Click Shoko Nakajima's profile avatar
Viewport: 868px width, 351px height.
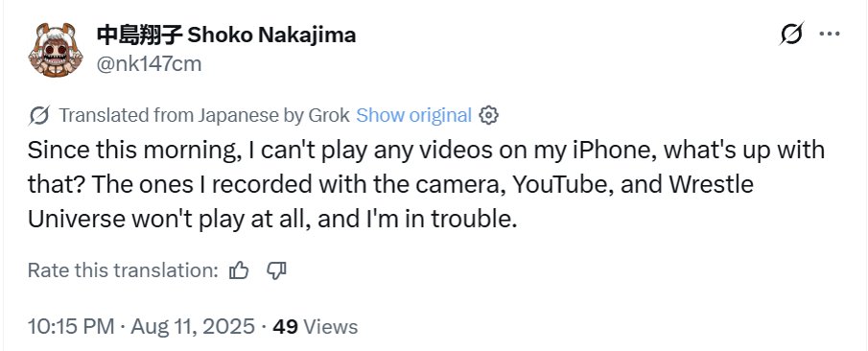tap(56, 50)
